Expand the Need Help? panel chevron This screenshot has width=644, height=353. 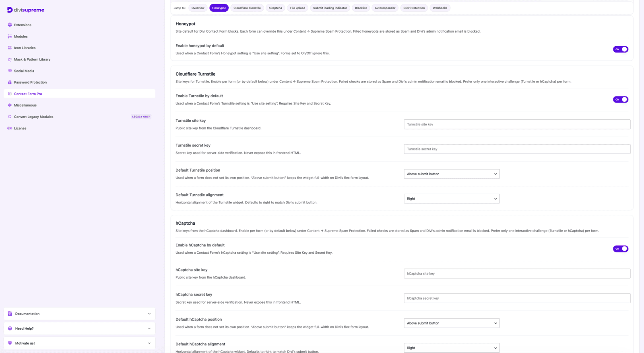149,328
